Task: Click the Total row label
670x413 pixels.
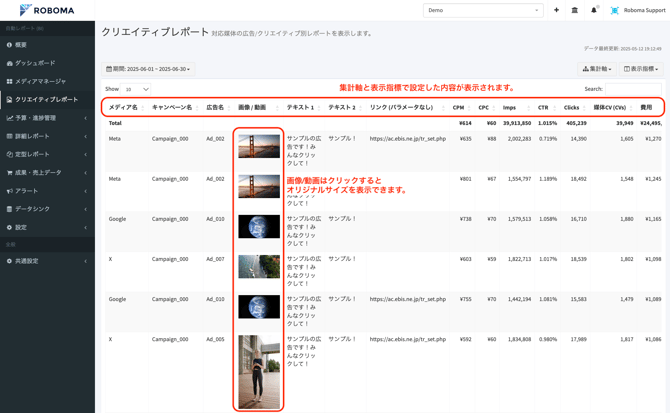Action: point(115,123)
